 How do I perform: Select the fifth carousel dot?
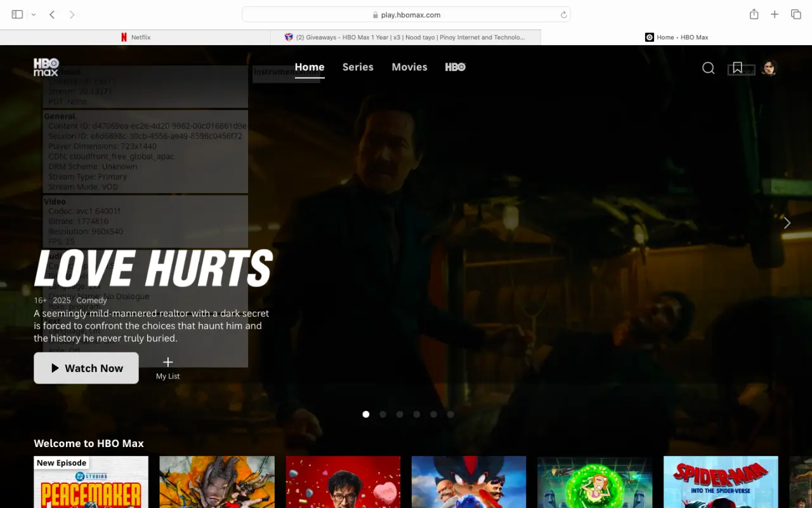(433, 414)
